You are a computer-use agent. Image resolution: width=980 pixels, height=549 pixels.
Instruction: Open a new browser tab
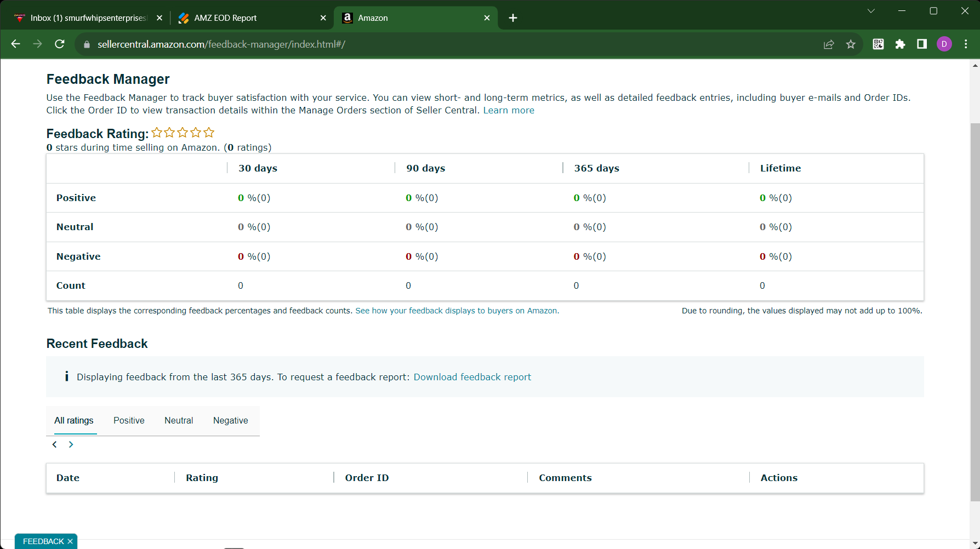[513, 18]
